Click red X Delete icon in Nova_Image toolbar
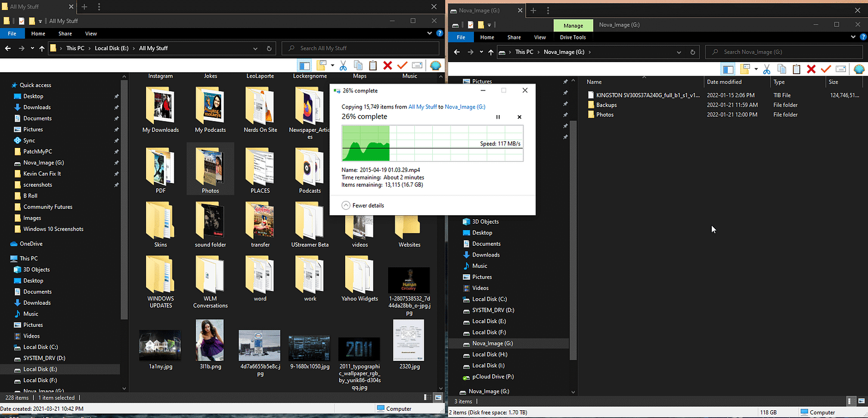This screenshot has width=868, height=418. pyautogui.click(x=811, y=69)
